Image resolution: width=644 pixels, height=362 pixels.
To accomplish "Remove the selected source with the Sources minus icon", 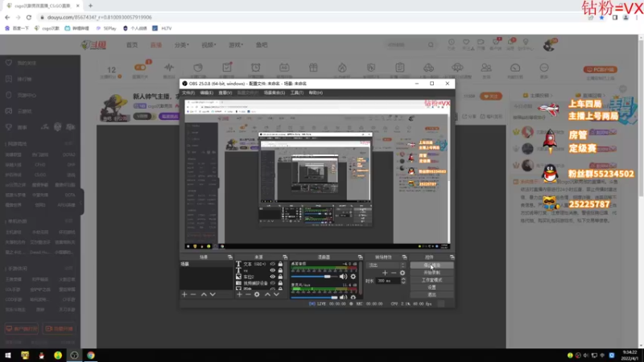I will tap(248, 294).
